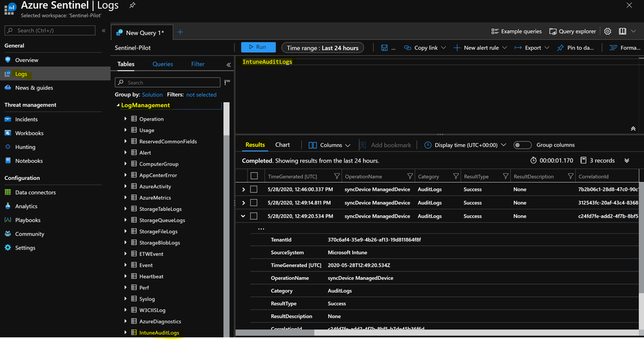Viewport: 644px width, 339px height.
Task: Open the Columns dropdown
Action: (x=329, y=145)
